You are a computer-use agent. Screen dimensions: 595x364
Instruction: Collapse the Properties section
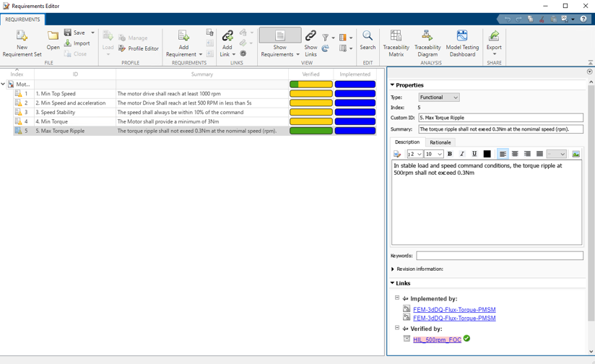click(x=392, y=85)
